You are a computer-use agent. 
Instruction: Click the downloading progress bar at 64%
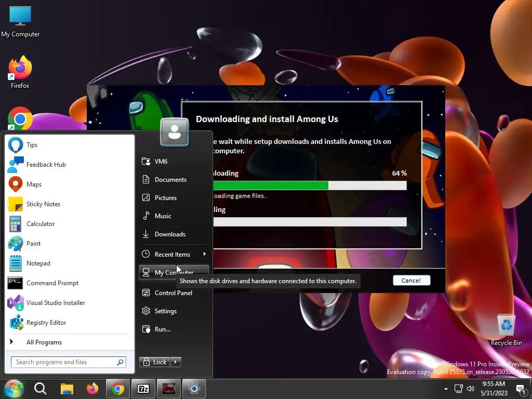310,185
